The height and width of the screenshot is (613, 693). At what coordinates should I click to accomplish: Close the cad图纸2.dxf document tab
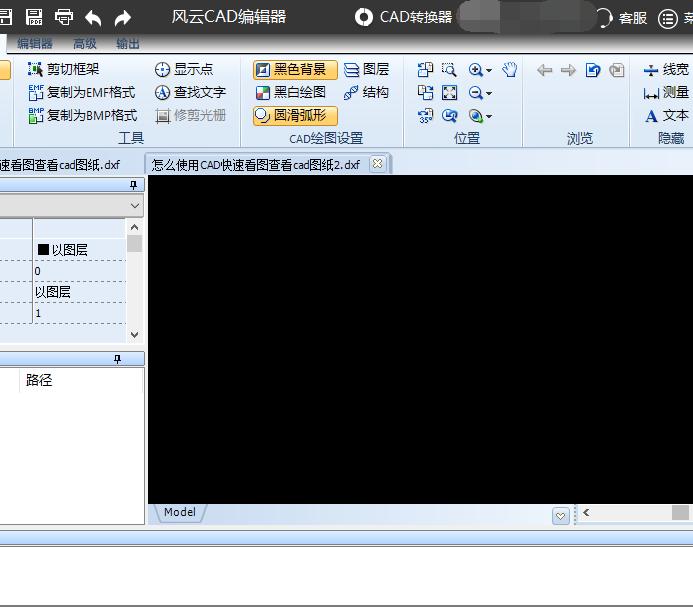pos(377,164)
